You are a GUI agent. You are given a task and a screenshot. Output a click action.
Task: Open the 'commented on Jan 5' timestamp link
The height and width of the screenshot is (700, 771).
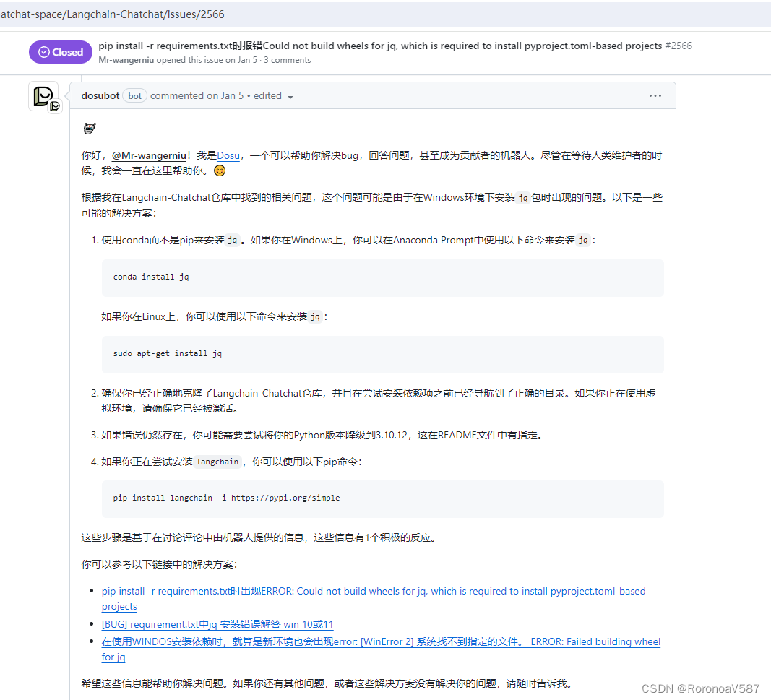(197, 96)
